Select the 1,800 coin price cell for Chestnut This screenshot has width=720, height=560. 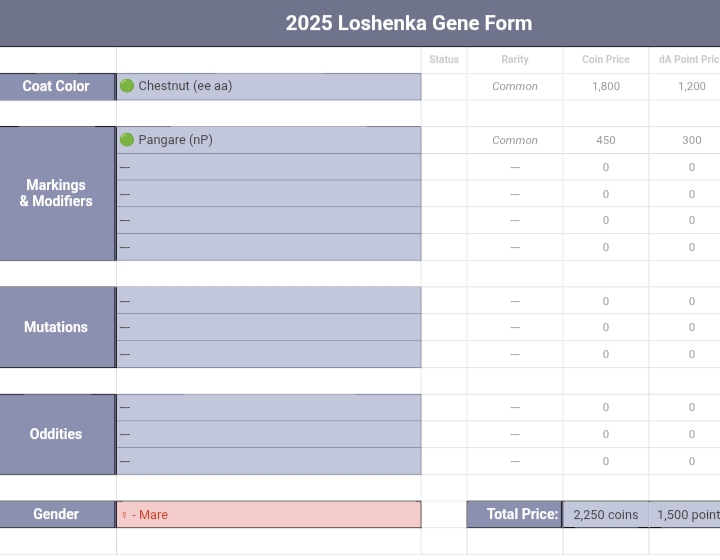point(606,86)
